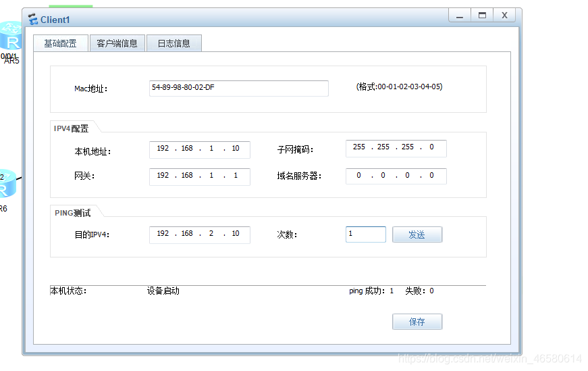Switch to the 基础配置 tab
Image resolution: width=588 pixels, height=371 pixels.
pos(61,43)
